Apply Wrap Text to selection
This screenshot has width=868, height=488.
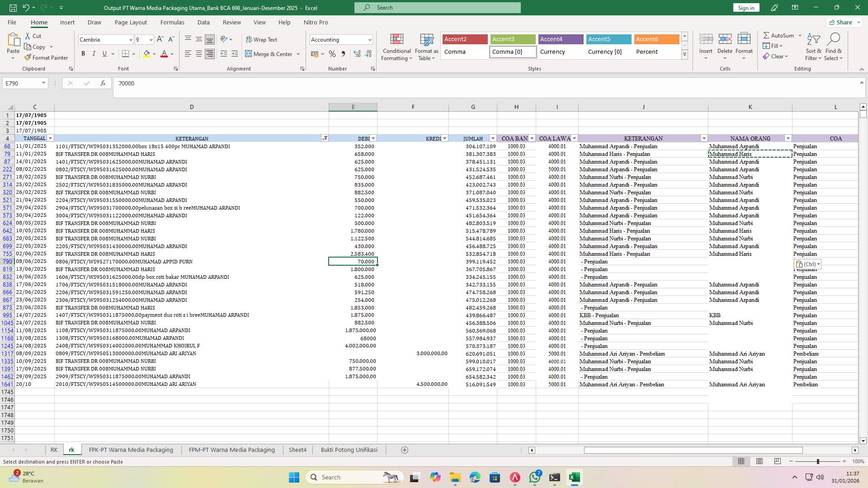262,40
